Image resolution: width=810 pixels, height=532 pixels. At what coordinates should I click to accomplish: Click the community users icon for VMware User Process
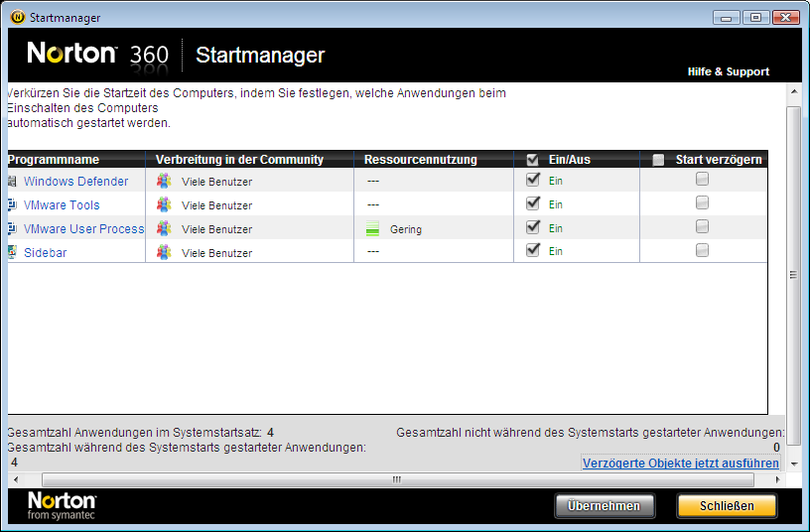(164, 228)
